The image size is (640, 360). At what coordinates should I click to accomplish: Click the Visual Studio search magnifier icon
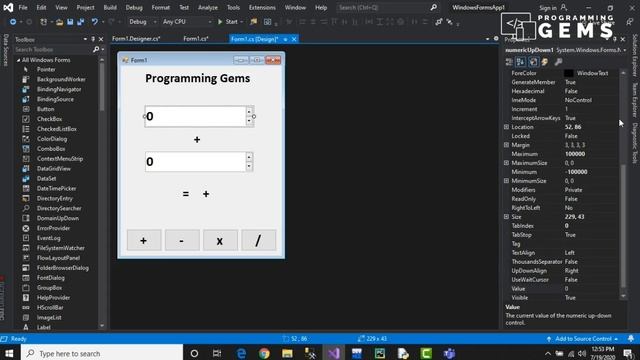click(x=433, y=7)
